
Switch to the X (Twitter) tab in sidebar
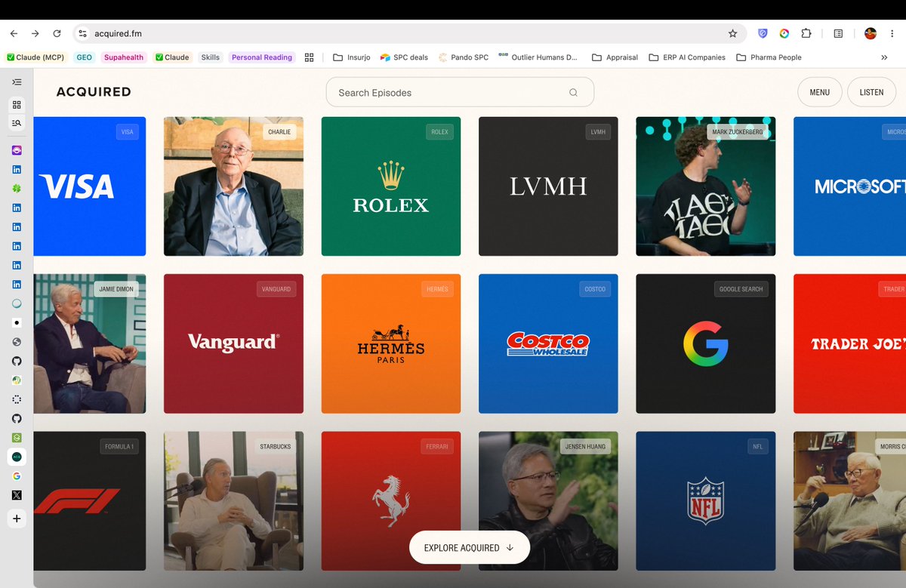tap(17, 495)
